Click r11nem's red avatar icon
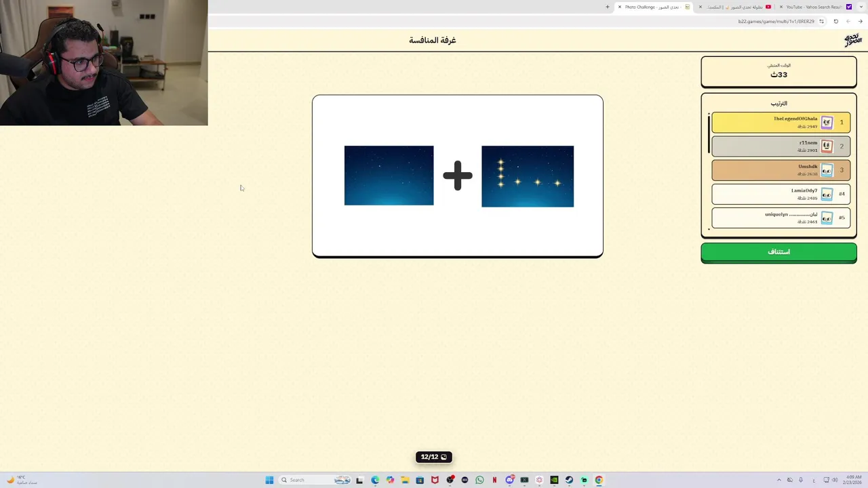Image resolution: width=868 pixels, height=488 pixels. click(827, 146)
